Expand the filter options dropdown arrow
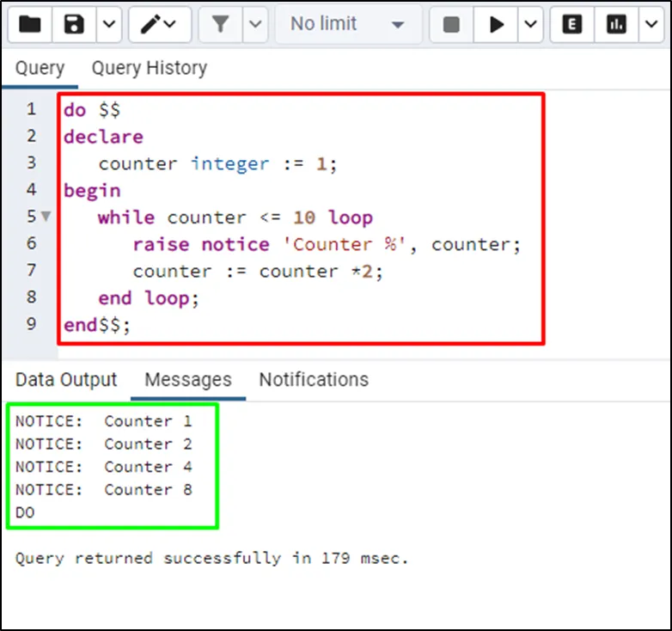The height and width of the screenshot is (631, 672). pyautogui.click(x=255, y=25)
